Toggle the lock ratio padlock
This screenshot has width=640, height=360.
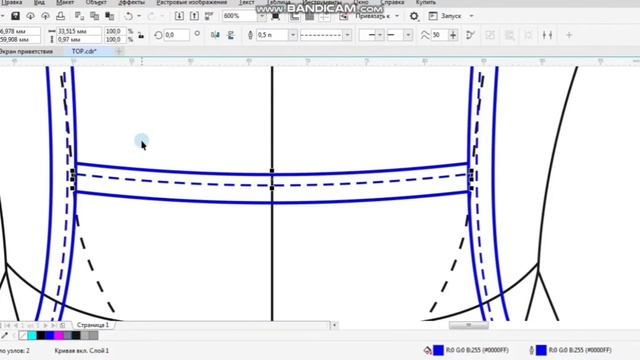(x=141, y=35)
